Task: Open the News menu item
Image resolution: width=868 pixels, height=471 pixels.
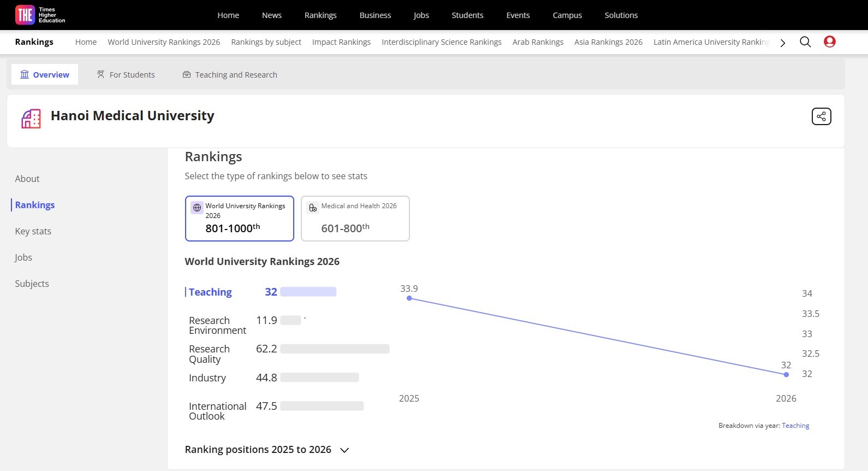Action: 272,15
